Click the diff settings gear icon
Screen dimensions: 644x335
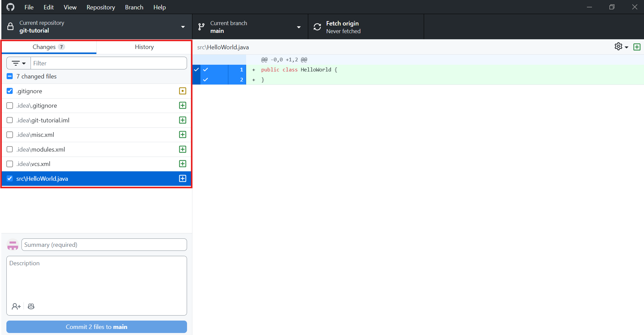coord(618,47)
